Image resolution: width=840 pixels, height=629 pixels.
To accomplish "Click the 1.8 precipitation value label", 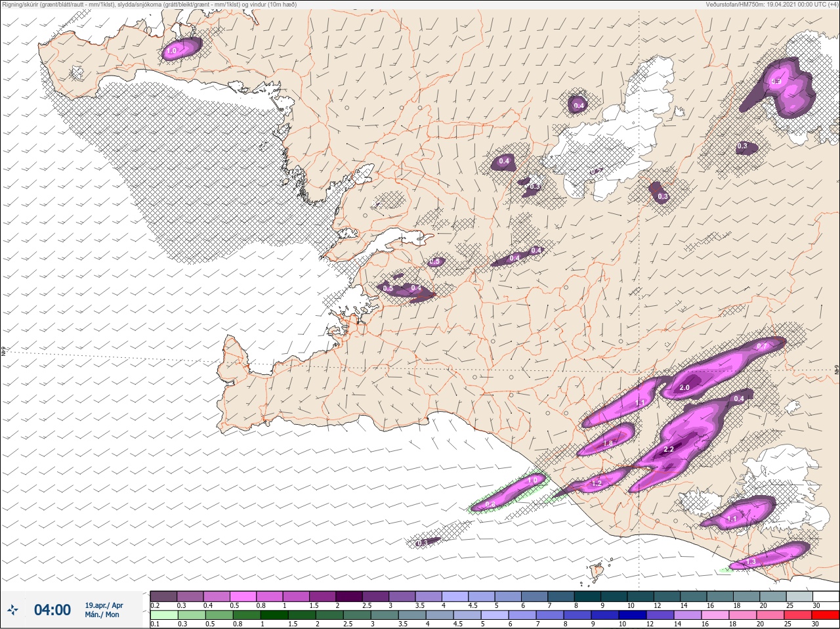I will (608, 444).
